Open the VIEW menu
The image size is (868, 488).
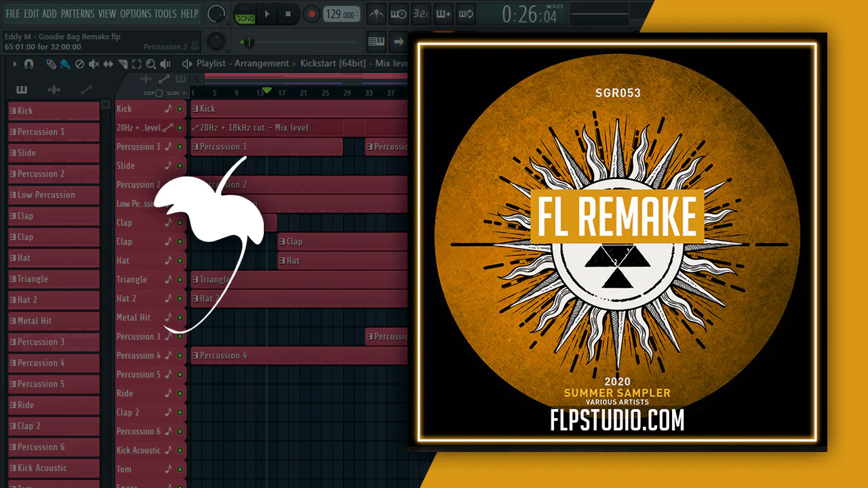click(x=107, y=14)
